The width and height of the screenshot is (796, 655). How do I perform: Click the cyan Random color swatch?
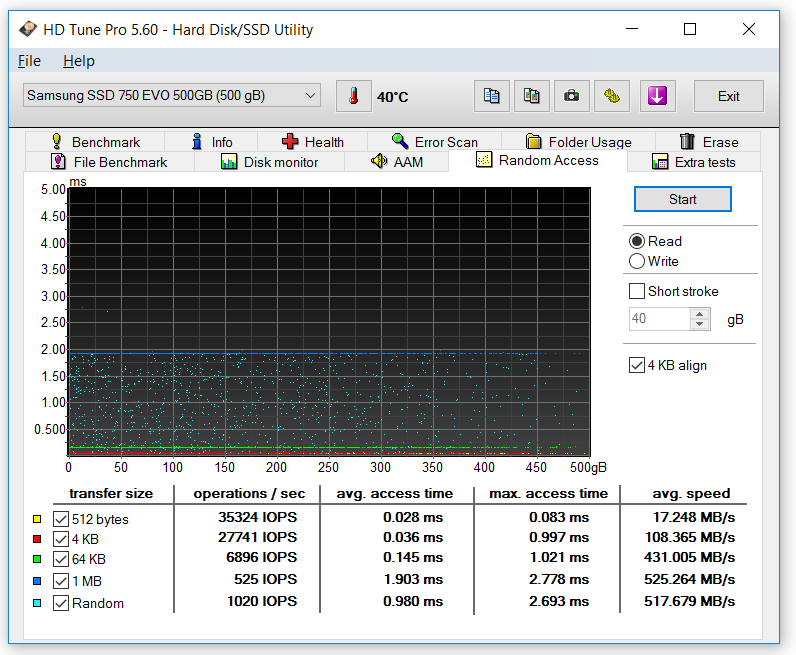[x=37, y=603]
